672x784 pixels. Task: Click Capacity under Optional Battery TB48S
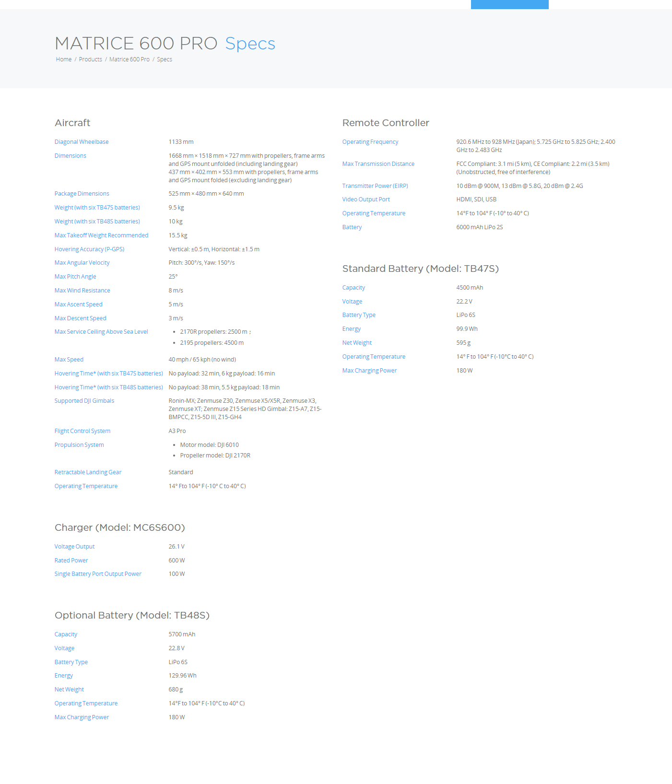coord(66,634)
